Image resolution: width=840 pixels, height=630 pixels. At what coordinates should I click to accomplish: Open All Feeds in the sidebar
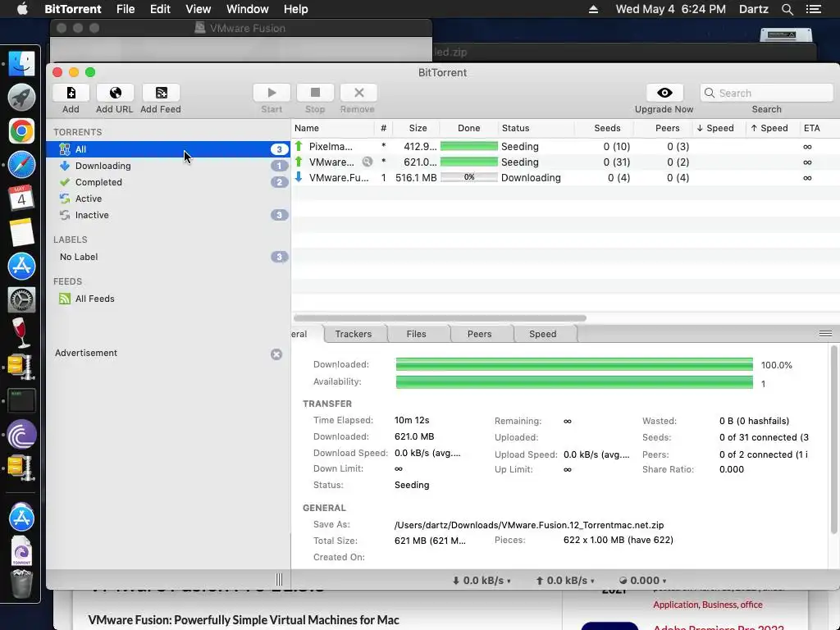168,299
